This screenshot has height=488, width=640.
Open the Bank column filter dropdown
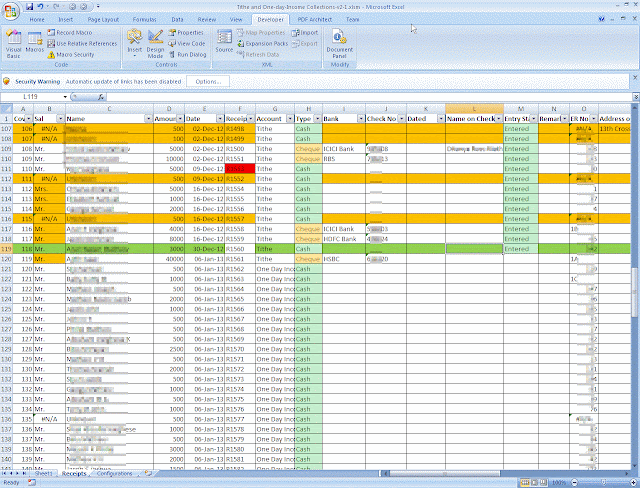click(361, 119)
